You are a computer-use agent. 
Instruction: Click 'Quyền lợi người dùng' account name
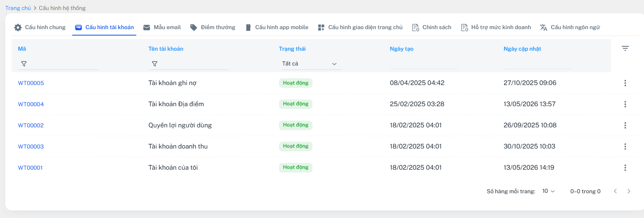tap(180, 125)
